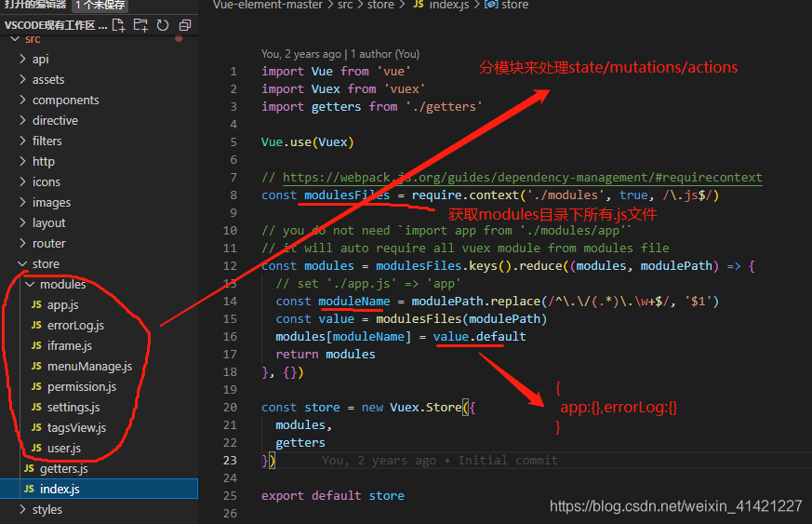Click the JS icon beside getters.js
This screenshot has height=524, width=812.
[29, 468]
